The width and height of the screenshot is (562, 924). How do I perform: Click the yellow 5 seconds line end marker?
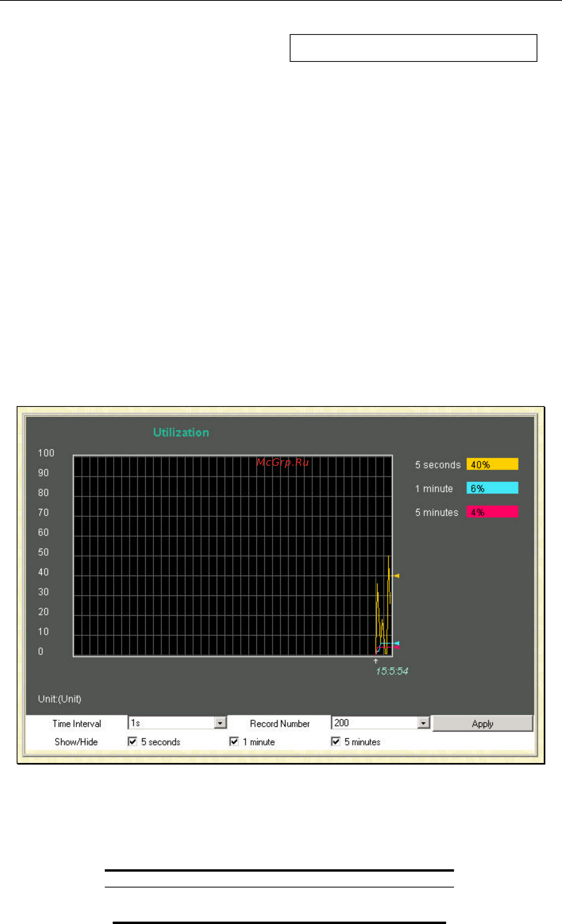396,576
